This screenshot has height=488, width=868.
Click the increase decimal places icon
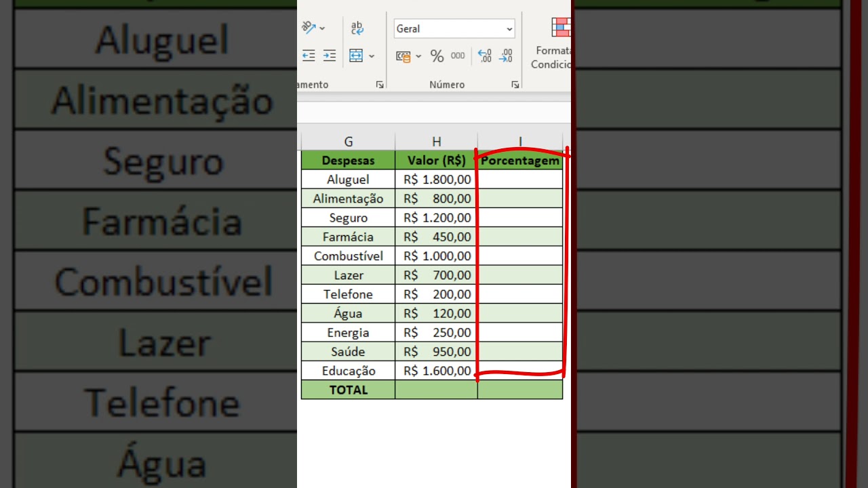click(485, 56)
